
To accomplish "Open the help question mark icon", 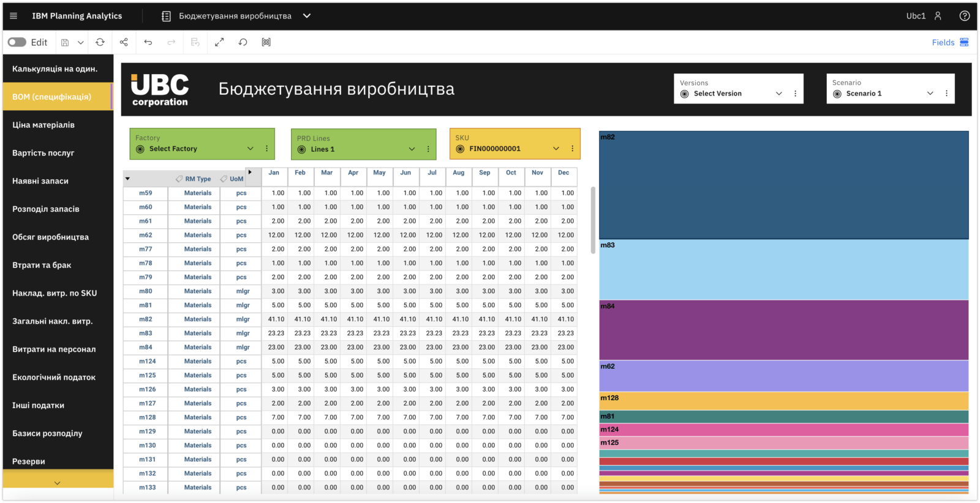I will pyautogui.click(x=965, y=16).
